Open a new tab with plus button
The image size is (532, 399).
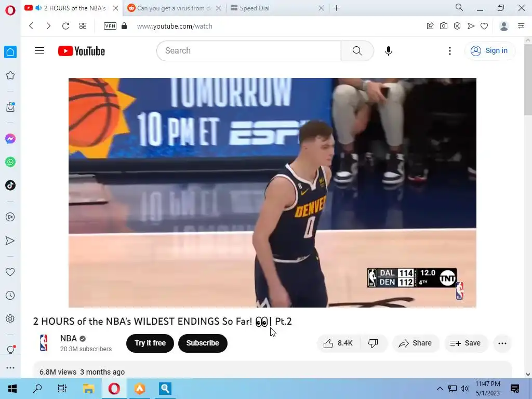(336, 8)
